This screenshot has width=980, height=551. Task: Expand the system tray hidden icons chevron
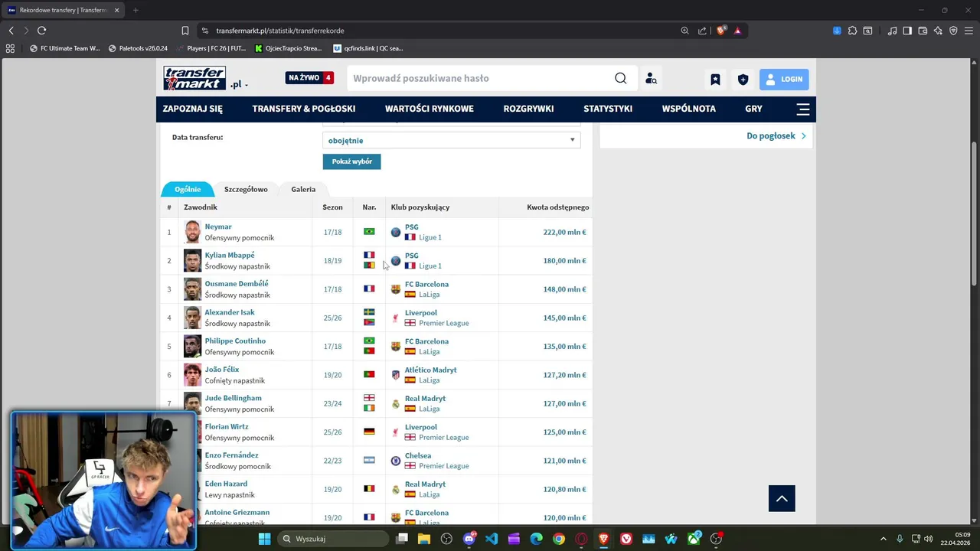pyautogui.click(x=883, y=539)
